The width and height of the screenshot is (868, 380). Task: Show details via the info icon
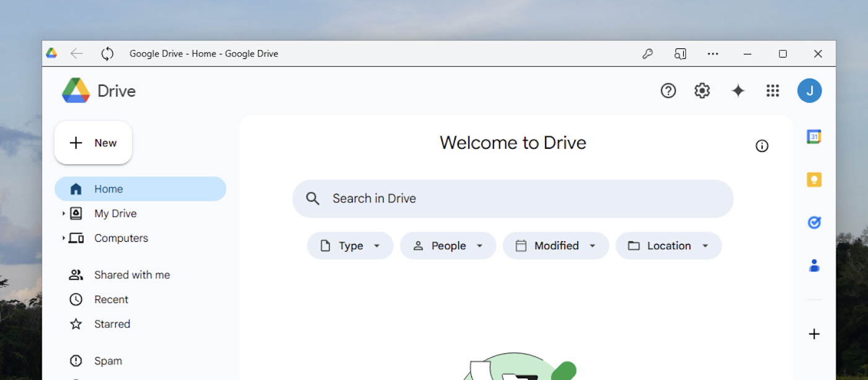point(762,146)
